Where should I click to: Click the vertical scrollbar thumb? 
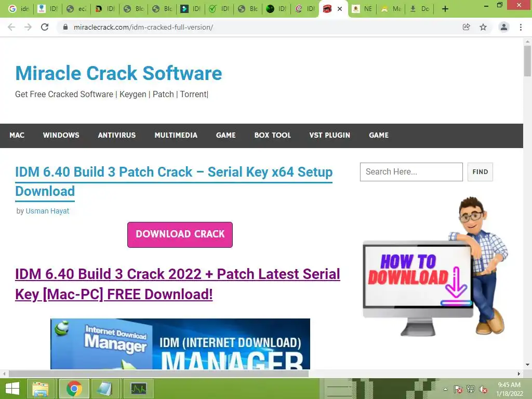pyautogui.click(x=527, y=61)
